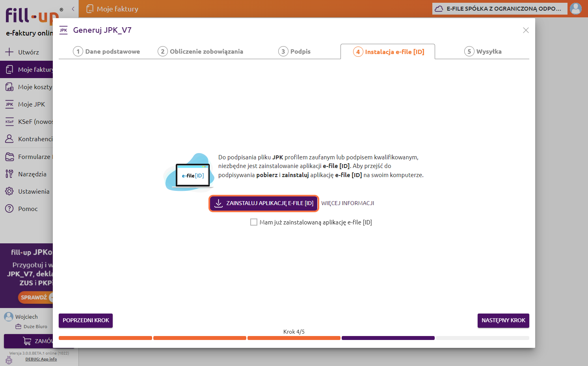The height and width of the screenshot is (366, 588).
Task: Click the fourth purple progress bar segment
Action: [x=388, y=338]
